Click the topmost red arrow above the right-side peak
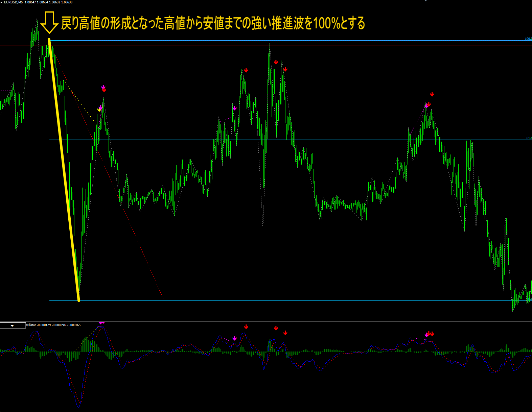The image size is (532, 412). click(x=432, y=94)
